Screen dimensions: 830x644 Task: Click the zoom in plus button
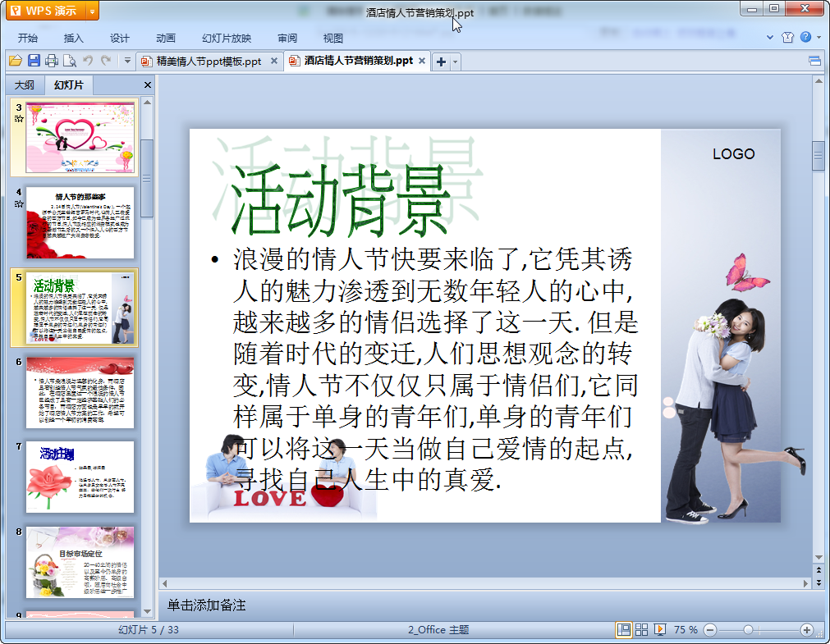[x=807, y=630]
